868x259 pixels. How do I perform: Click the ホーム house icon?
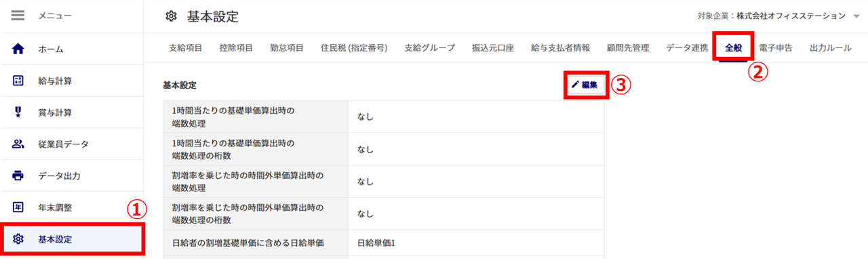[x=18, y=49]
